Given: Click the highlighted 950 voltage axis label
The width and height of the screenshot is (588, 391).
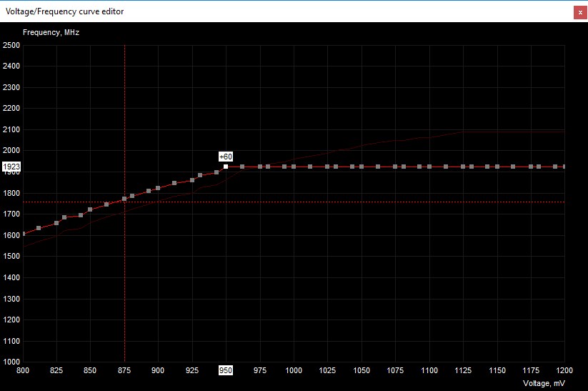Looking at the screenshot, I should [226, 370].
